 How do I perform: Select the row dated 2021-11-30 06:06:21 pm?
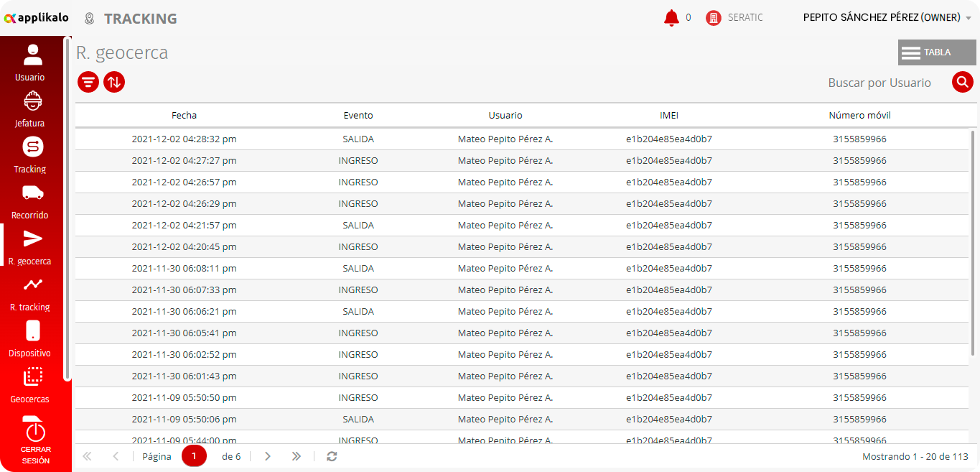click(x=522, y=312)
